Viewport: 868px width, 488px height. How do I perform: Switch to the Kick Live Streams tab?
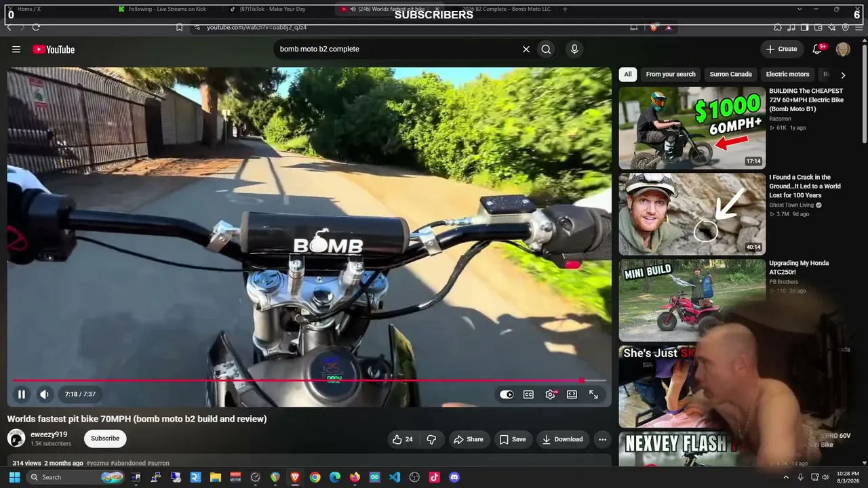167,9
